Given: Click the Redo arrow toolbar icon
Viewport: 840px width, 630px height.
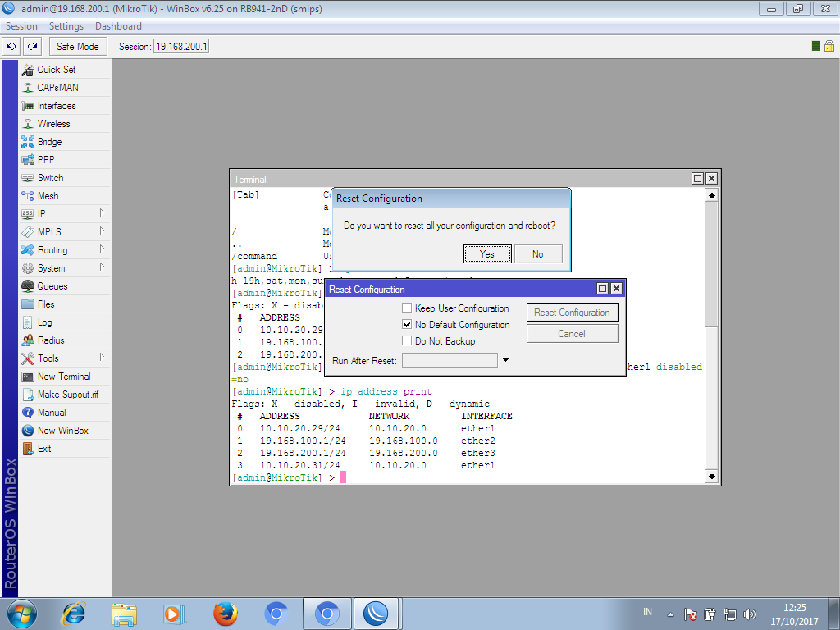Looking at the screenshot, I should [x=33, y=47].
